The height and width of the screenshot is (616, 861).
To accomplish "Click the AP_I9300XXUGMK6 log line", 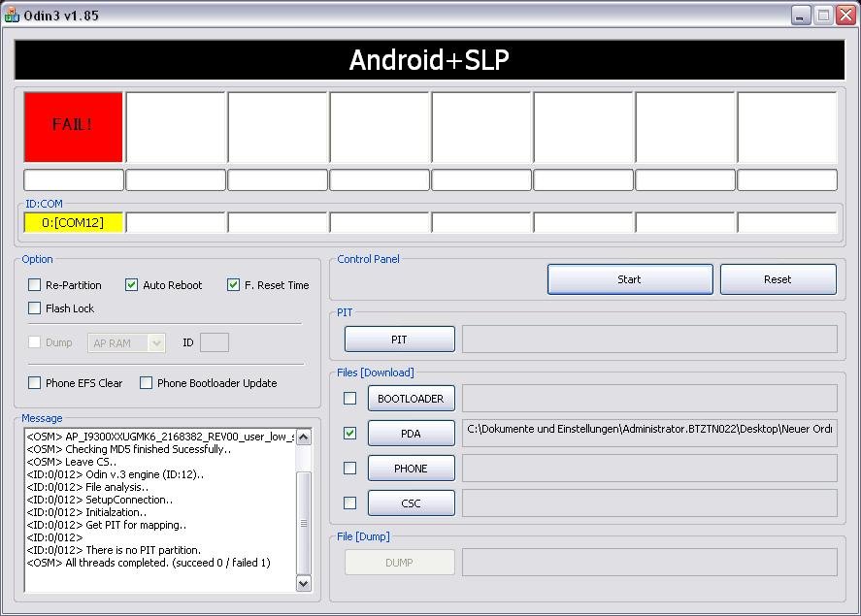I will click(x=160, y=437).
